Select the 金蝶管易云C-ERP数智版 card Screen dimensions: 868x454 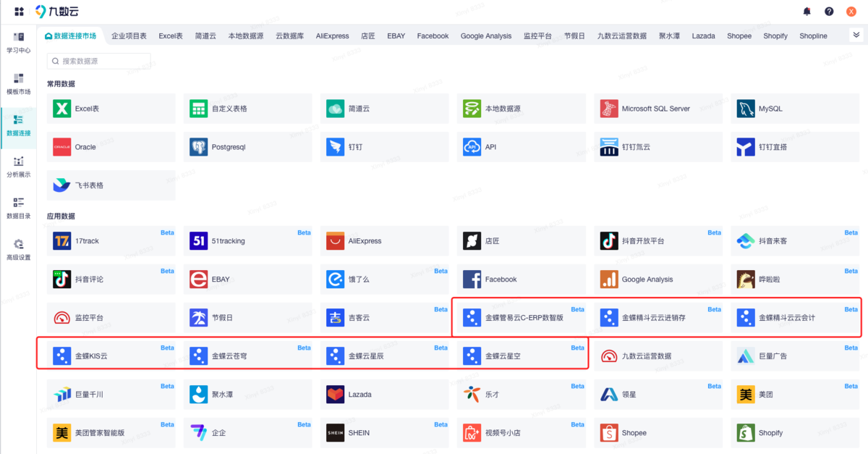(522, 318)
